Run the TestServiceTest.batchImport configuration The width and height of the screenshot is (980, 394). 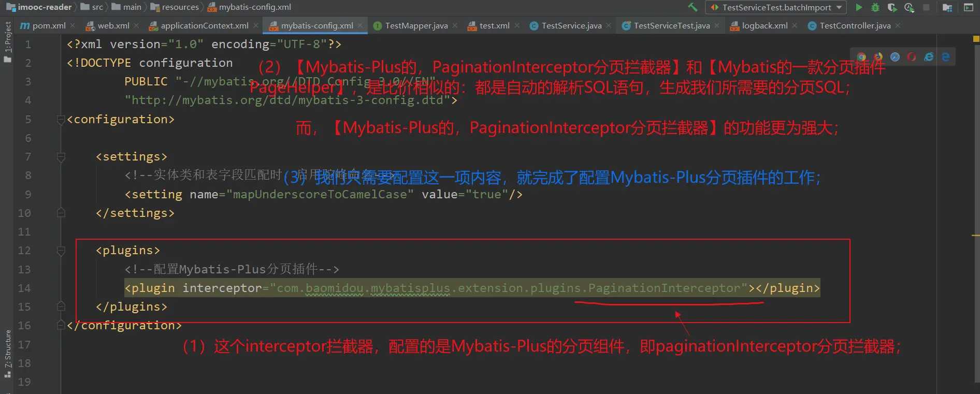859,7
